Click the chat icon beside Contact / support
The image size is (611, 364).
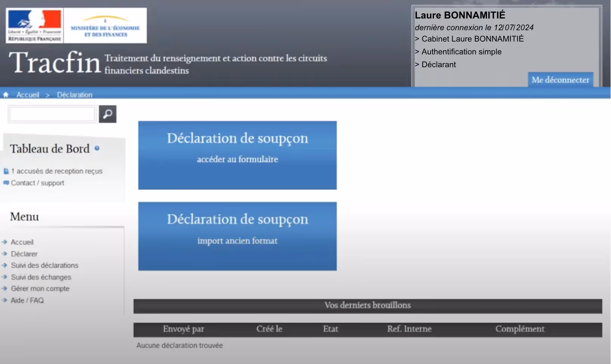click(x=6, y=183)
